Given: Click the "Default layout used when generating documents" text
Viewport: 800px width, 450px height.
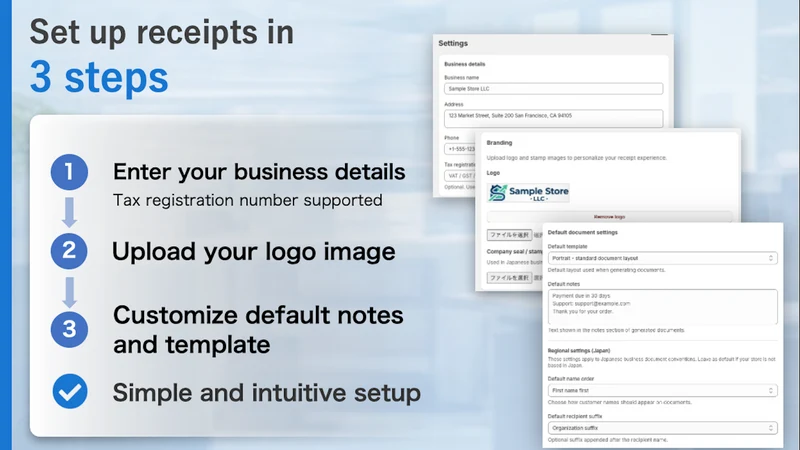Looking at the screenshot, I should pyautogui.click(x=607, y=270).
